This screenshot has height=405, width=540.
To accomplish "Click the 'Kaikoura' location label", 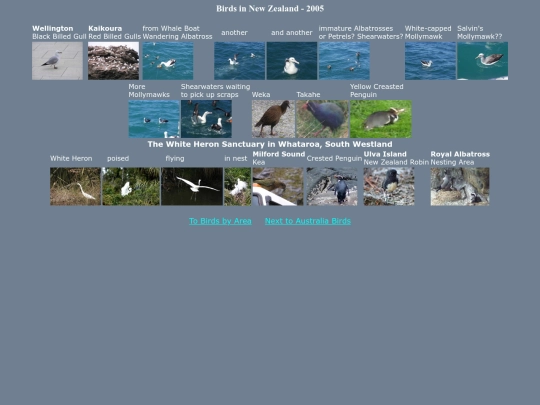I will pyautogui.click(x=105, y=29).
